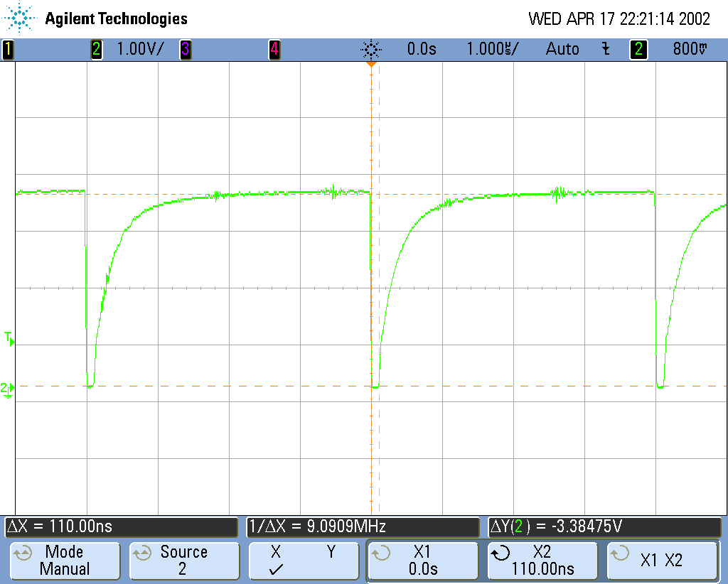Select the X1 0.0s cursor softkey

pos(423,560)
